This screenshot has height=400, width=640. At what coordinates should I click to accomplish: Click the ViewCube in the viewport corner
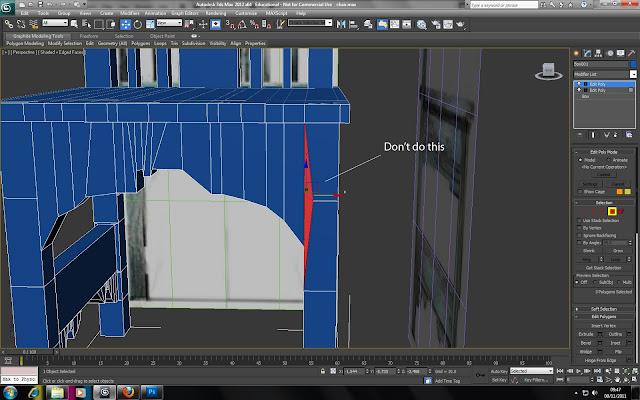click(x=547, y=70)
